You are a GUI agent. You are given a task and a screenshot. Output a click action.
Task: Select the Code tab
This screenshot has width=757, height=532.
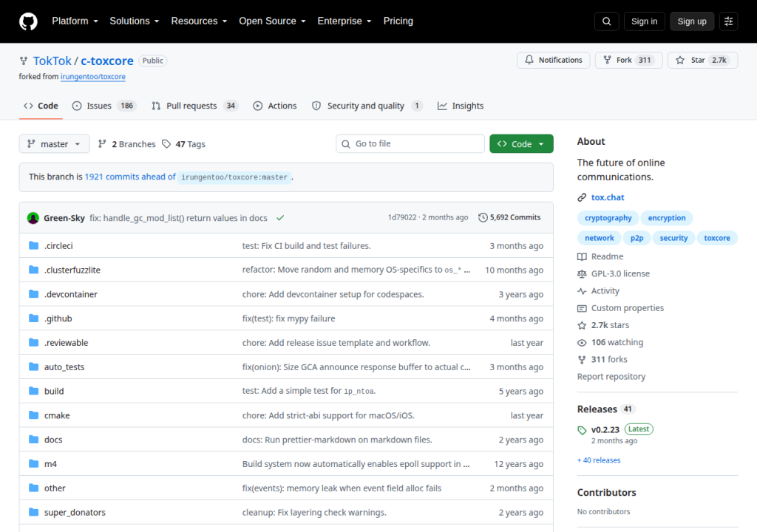click(41, 106)
